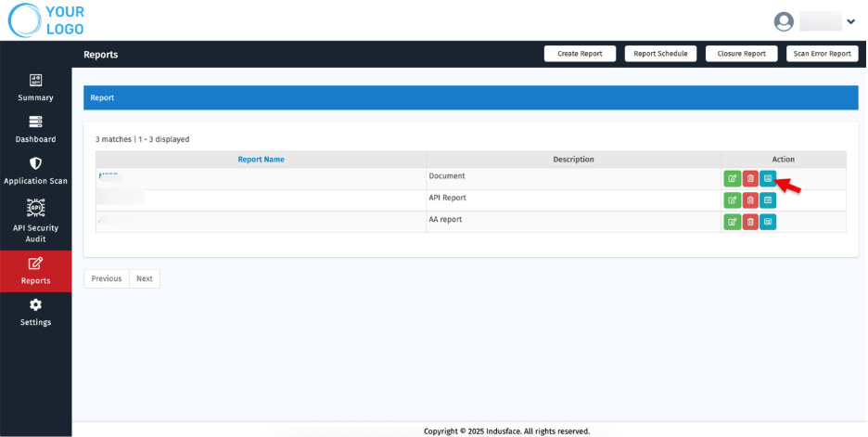Image resolution: width=868 pixels, height=437 pixels.
Task: Click the Your Logo image
Action: pyautogui.click(x=46, y=20)
